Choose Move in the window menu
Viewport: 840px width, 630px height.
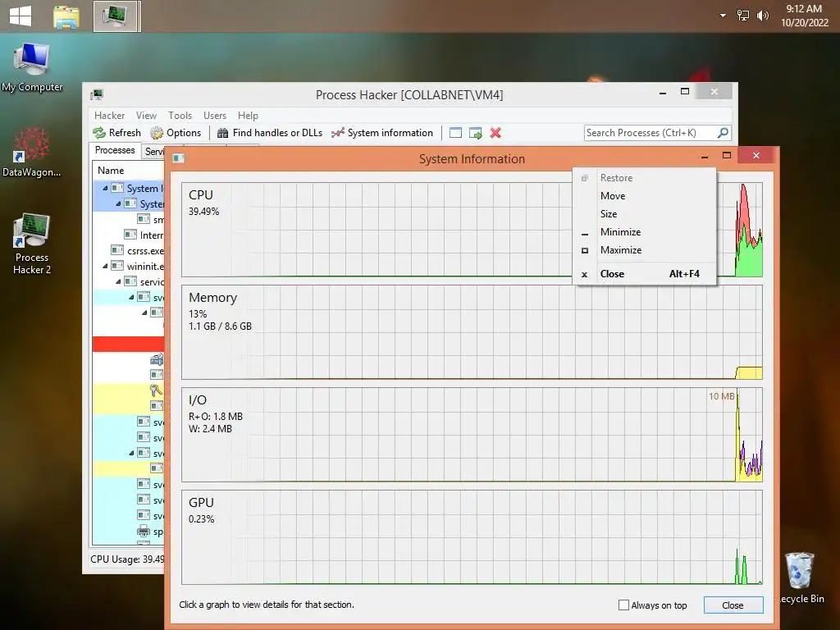(x=645, y=196)
